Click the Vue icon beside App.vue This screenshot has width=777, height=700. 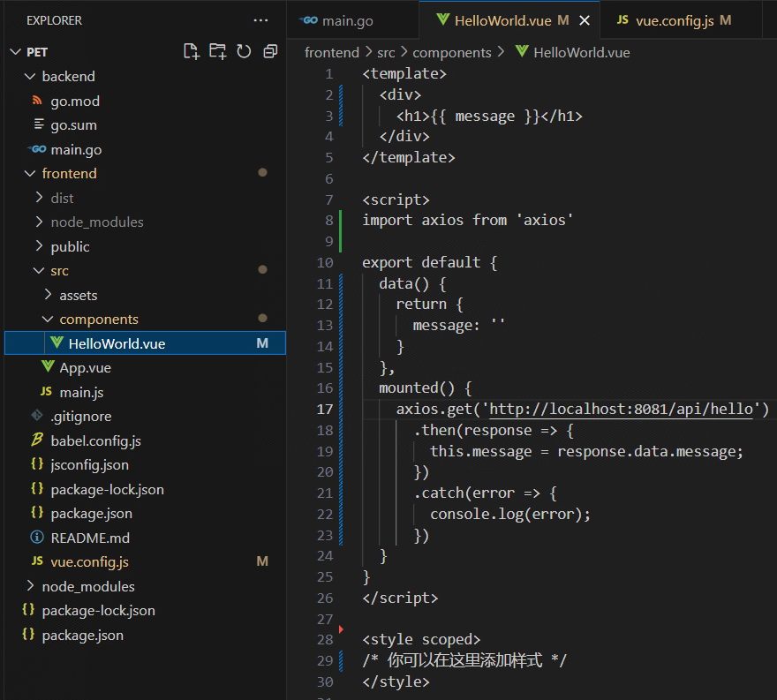[48, 366]
